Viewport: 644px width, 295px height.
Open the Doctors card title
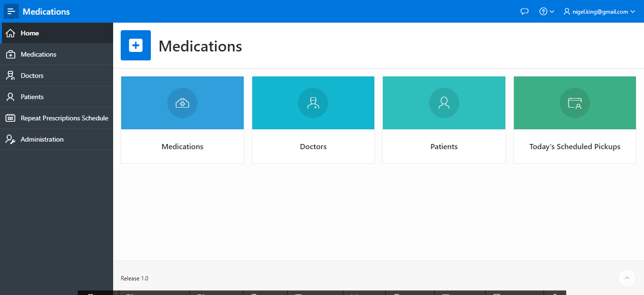(313, 147)
